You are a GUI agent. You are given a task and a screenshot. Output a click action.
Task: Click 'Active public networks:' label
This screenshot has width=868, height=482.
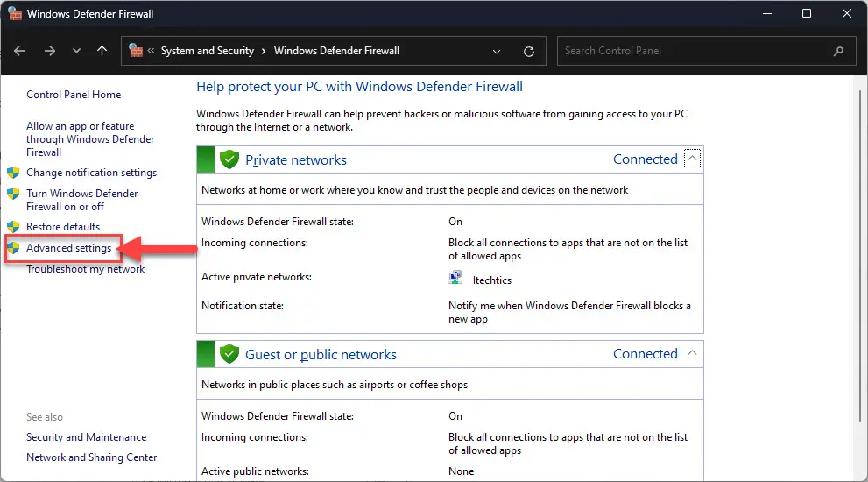tap(255, 471)
